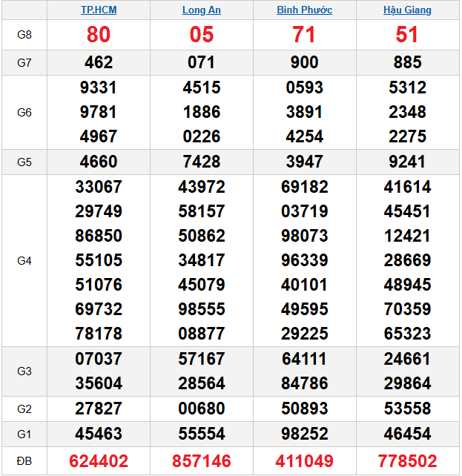462x476 pixels.
Task: Open the TP.HCM province link
Action: point(99,10)
